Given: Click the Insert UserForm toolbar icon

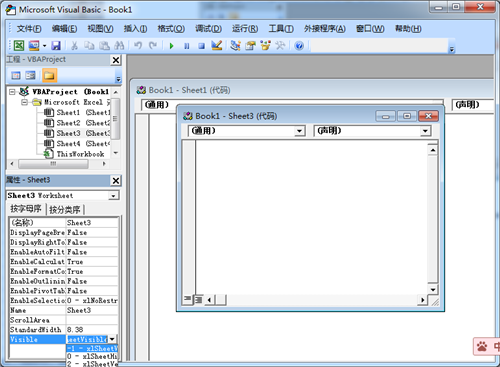Looking at the screenshot, I should click(34, 45).
